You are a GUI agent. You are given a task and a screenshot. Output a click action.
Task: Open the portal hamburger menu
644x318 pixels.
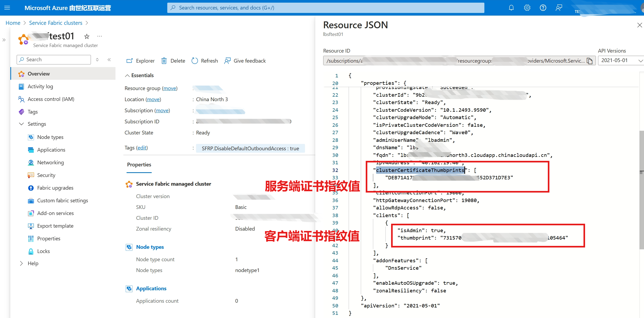click(x=7, y=8)
